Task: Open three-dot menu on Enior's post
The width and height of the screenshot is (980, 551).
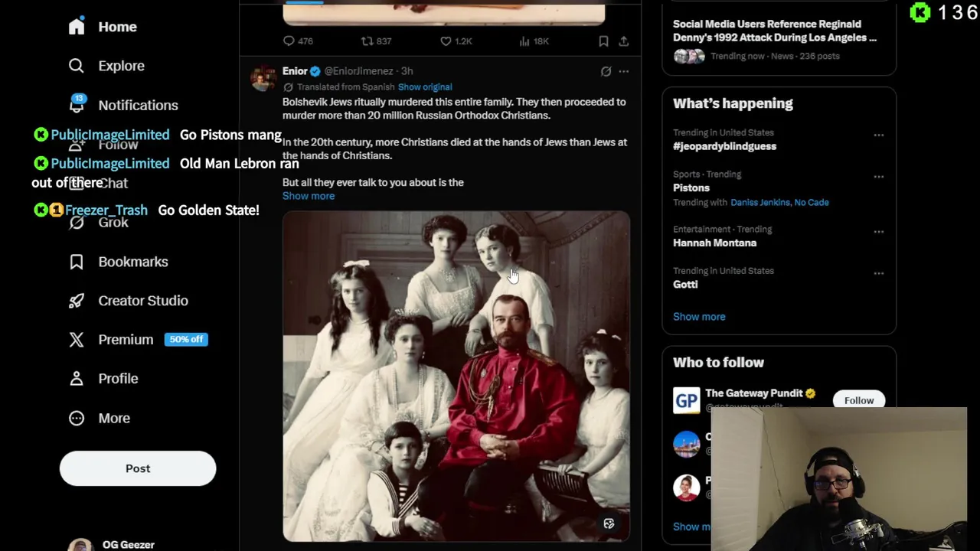Action: (x=624, y=71)
